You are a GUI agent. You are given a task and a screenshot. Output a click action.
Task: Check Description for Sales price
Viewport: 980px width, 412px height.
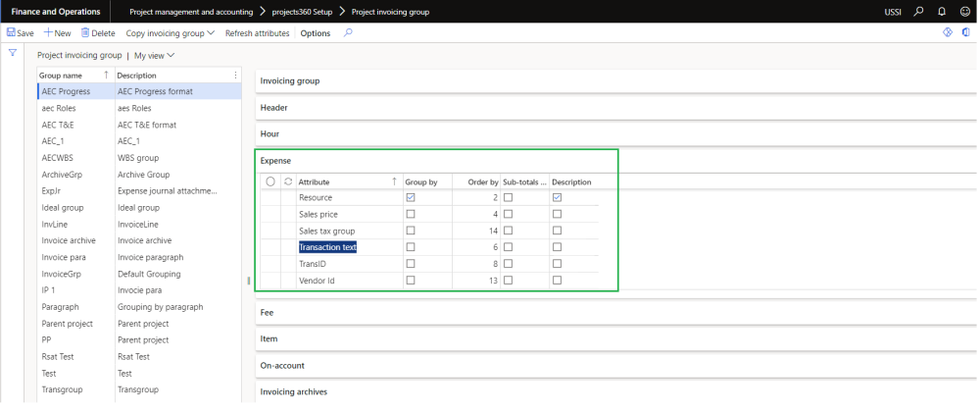(557, 214)
